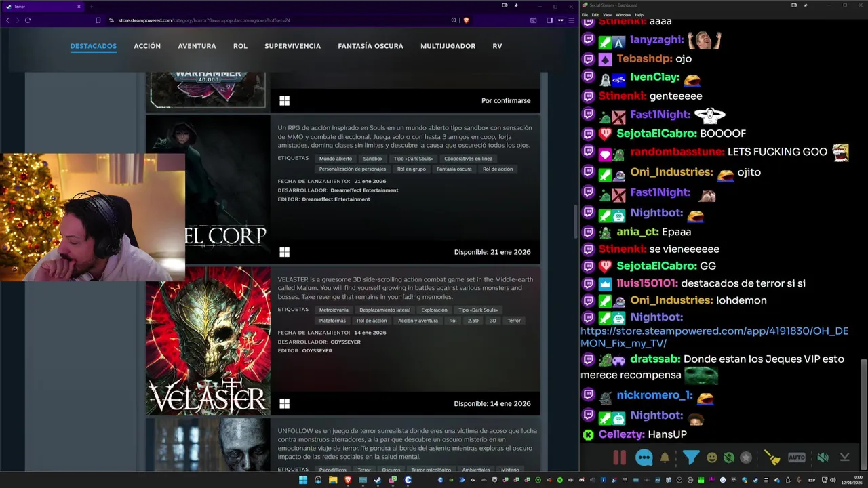Open Brave browser from the taskbar
Image resolution: width=868 pixels, height=488 pixels.
[x=348, y=480]
